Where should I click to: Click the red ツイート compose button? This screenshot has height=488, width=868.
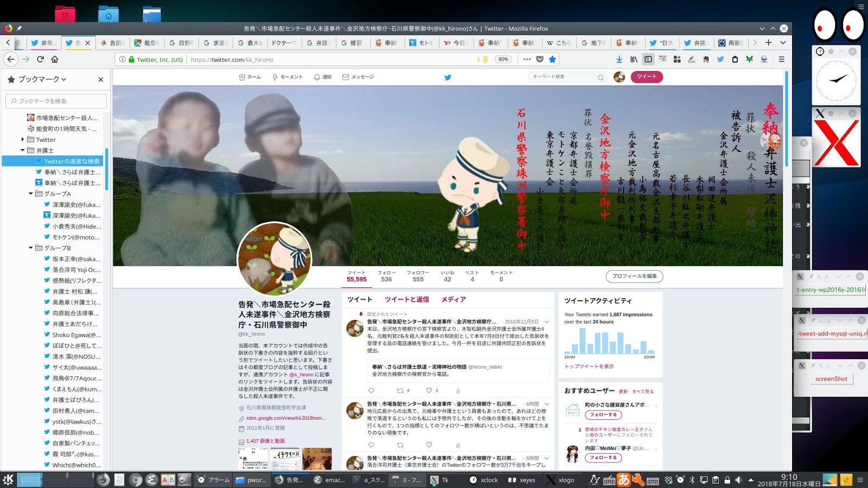coord(646,76)
